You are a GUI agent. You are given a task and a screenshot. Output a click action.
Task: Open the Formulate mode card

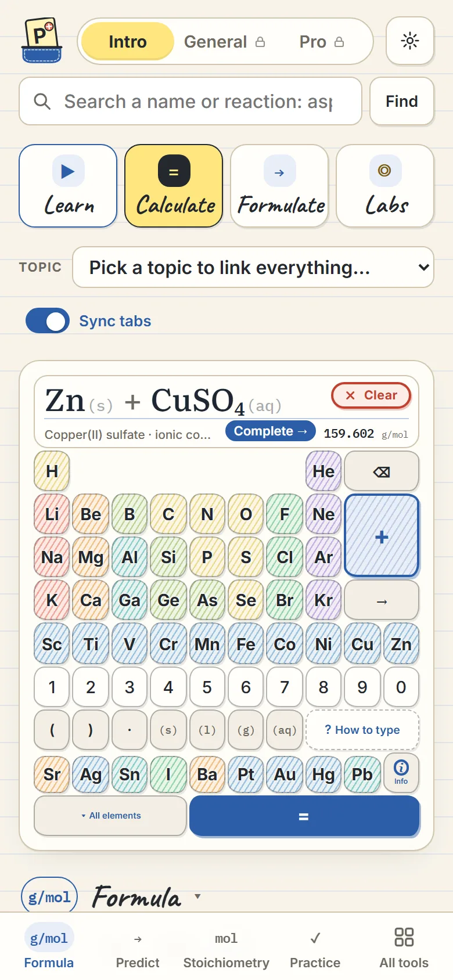point(279,186)
